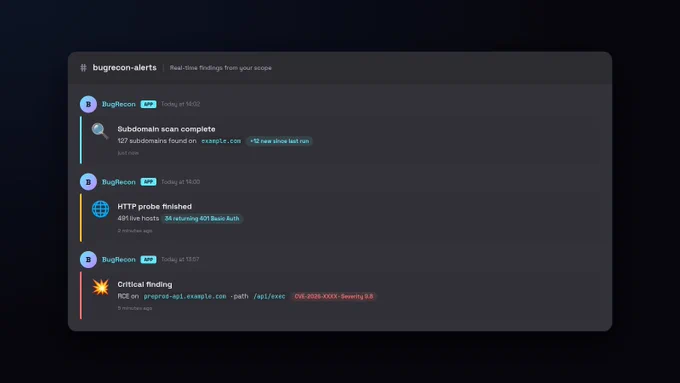
Task: Select the channel topic 'Real-time findings from your scope'
Action: click(x=221, y=68)
